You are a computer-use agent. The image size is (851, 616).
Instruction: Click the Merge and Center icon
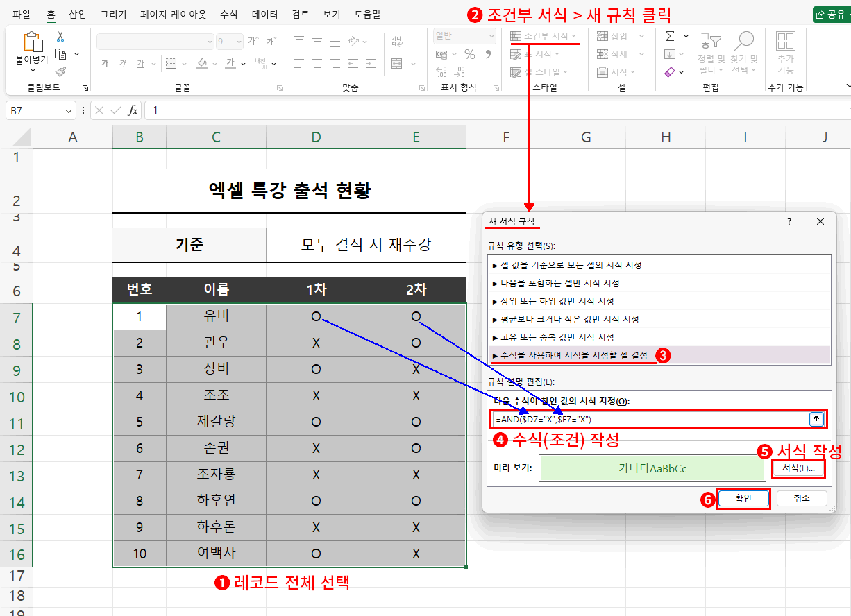pyautogui.click(x=397, y=63)
